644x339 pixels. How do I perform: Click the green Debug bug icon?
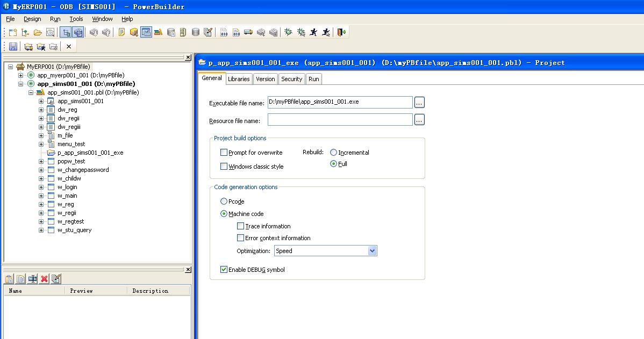pos(288,32)
